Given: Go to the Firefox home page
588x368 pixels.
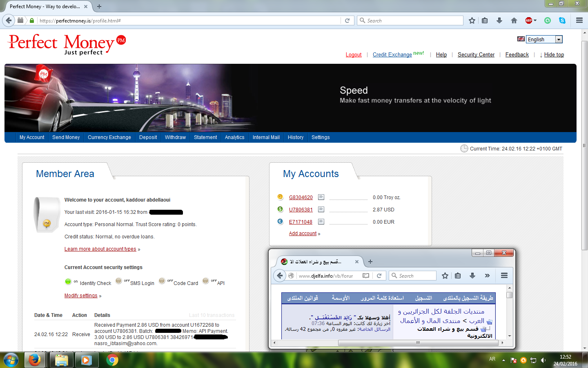Looking at the screenshot, I should tap(514, 20).
